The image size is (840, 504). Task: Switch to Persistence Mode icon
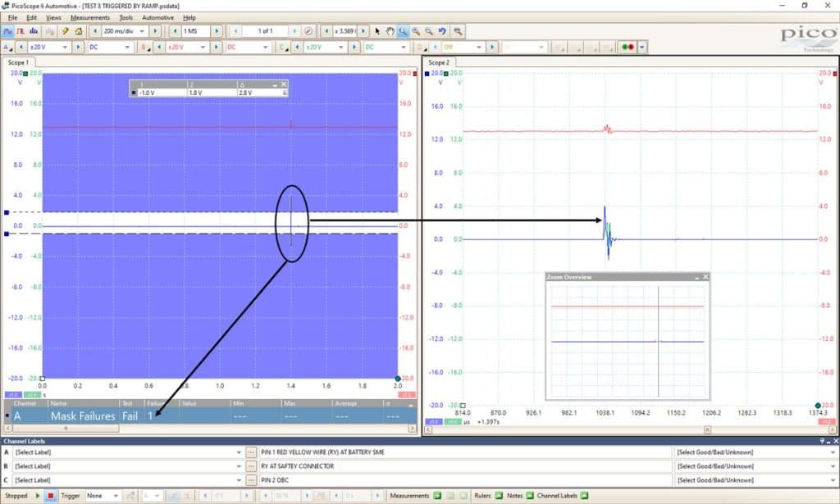[21, 31]
